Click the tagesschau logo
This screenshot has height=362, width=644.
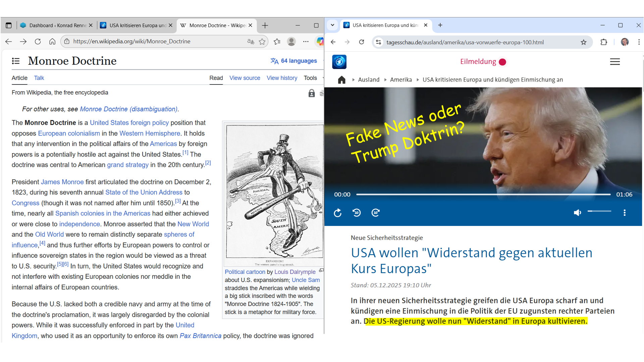tap(339, 62)
